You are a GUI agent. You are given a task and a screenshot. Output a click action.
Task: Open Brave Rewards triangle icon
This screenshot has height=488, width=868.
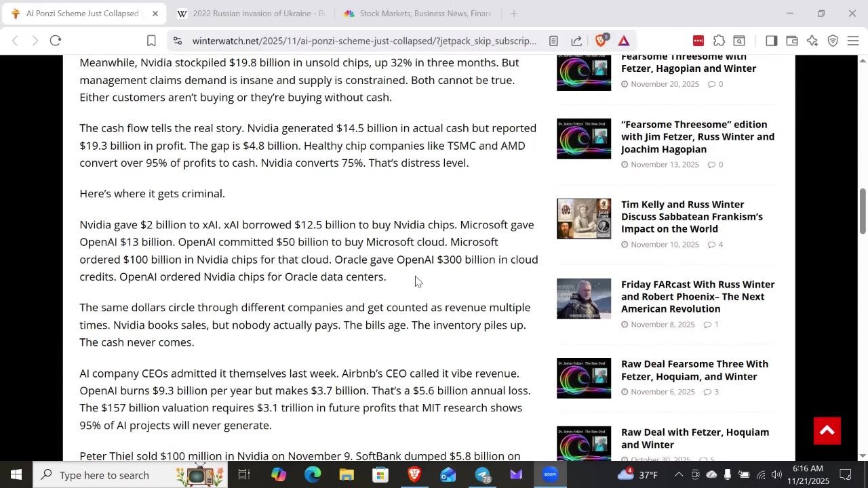point(624,41)
